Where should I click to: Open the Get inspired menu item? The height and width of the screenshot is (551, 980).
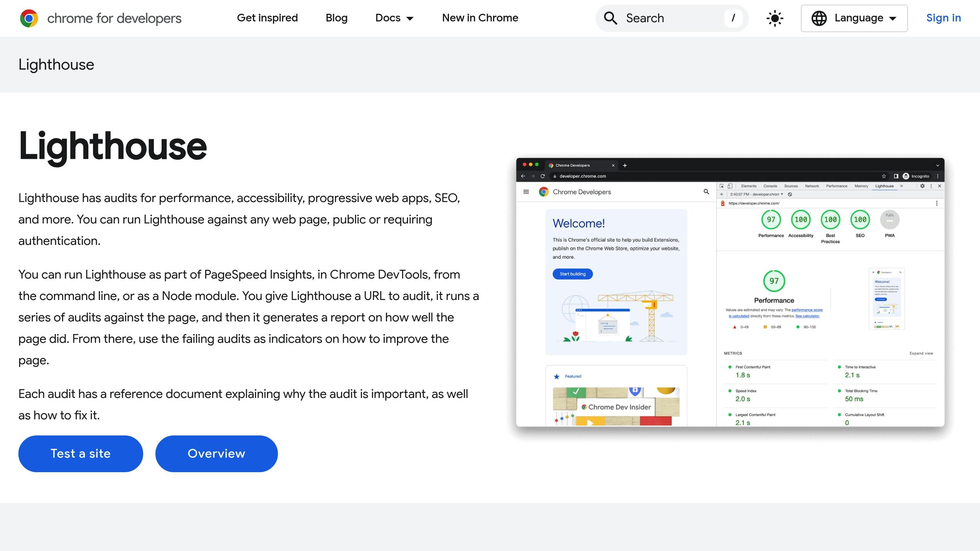pyautogui.click(x=267, y=18)
